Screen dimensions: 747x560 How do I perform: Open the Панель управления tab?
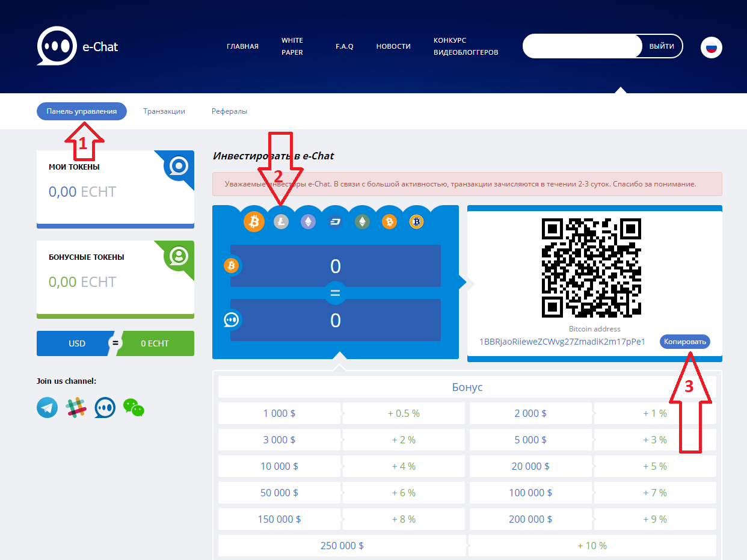(82, 111)
